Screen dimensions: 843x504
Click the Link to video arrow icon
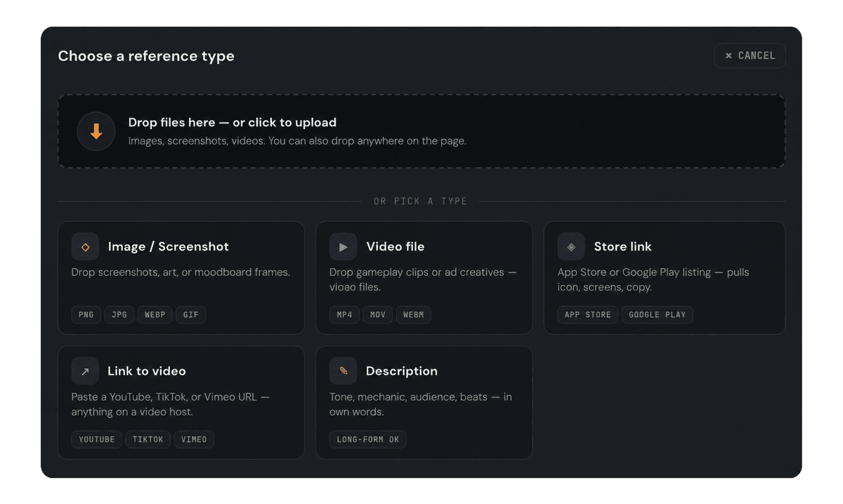(85, 371)
